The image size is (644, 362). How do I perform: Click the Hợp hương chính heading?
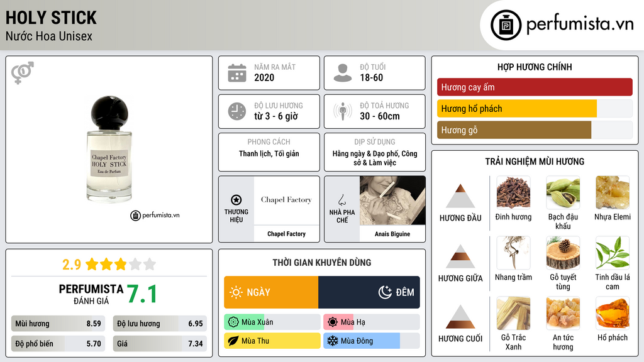point(535,67)
